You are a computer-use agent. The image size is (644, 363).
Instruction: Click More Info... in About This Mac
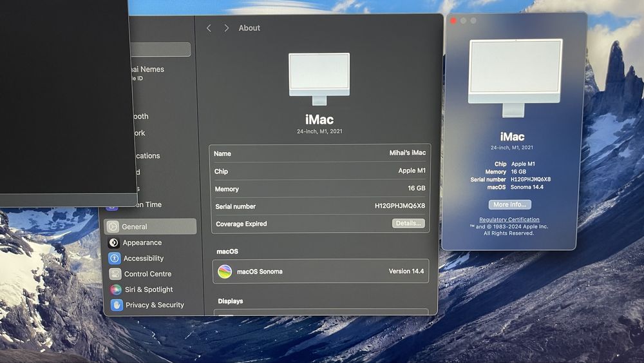coord(509,204)
